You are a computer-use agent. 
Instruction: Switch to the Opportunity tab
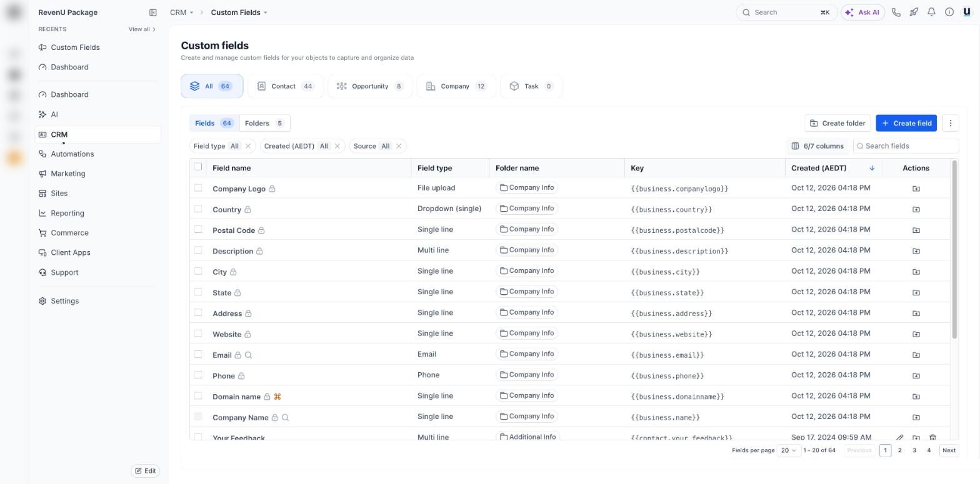coord(370,86)
